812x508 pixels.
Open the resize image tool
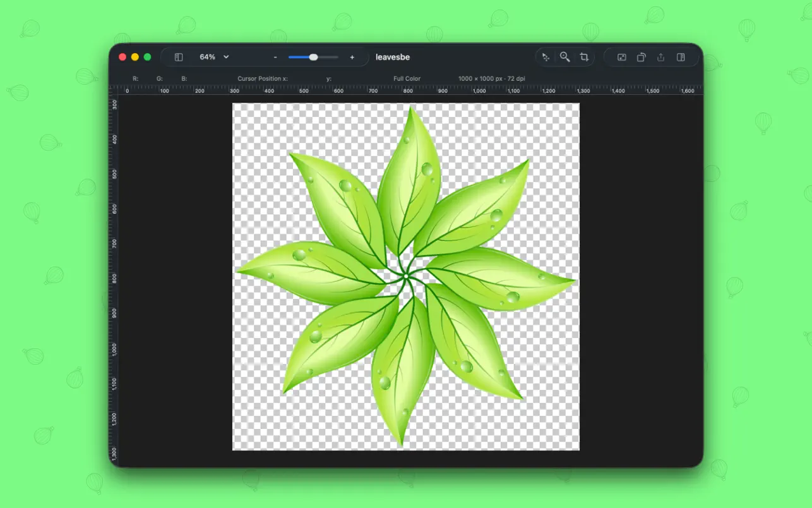621,57
